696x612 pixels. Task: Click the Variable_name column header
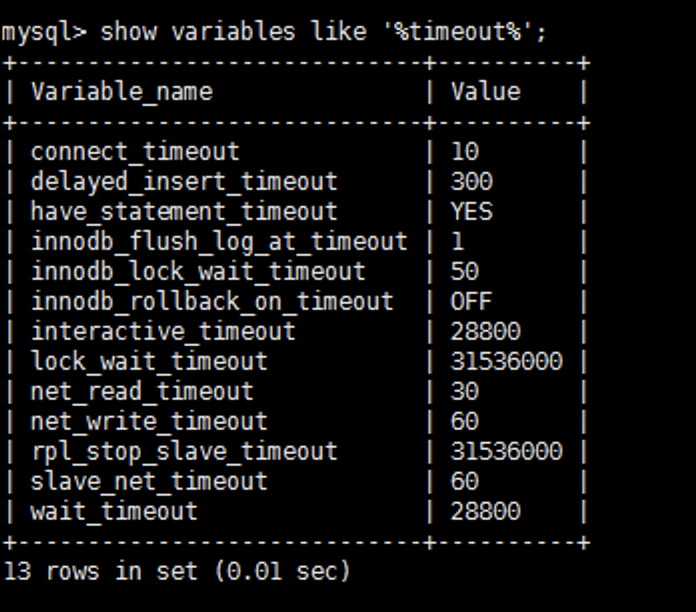click(x=121, y=92)
